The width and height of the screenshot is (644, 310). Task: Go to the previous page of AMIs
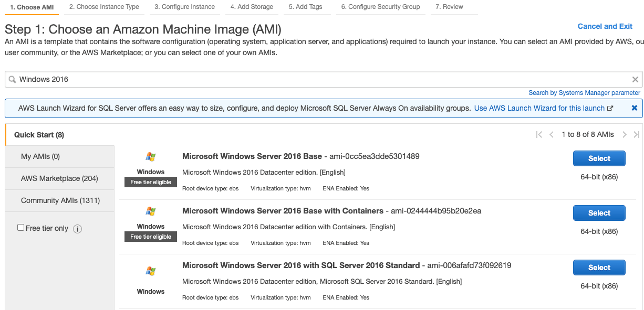552,135
